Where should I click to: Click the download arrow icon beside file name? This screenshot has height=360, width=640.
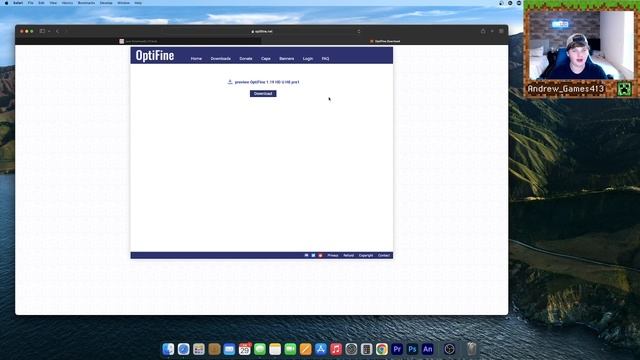coord(230,82)
